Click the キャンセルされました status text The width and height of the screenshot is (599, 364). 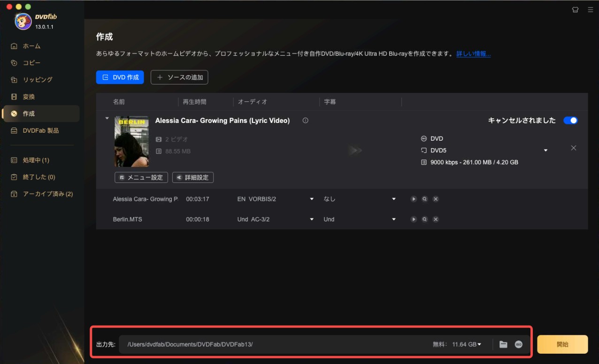(x=522, y=121)
